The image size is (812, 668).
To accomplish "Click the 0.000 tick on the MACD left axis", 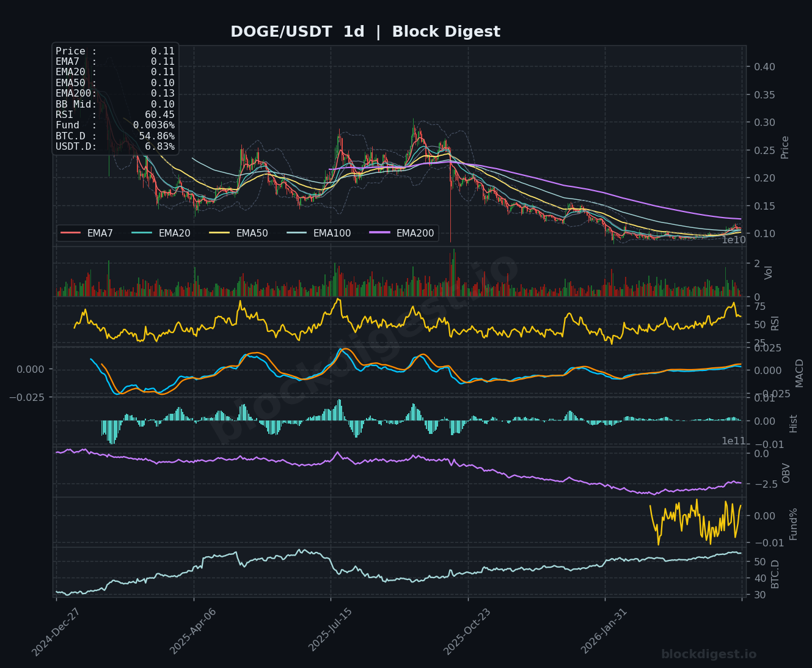I will pyautogui.click(x=30, y=369).
